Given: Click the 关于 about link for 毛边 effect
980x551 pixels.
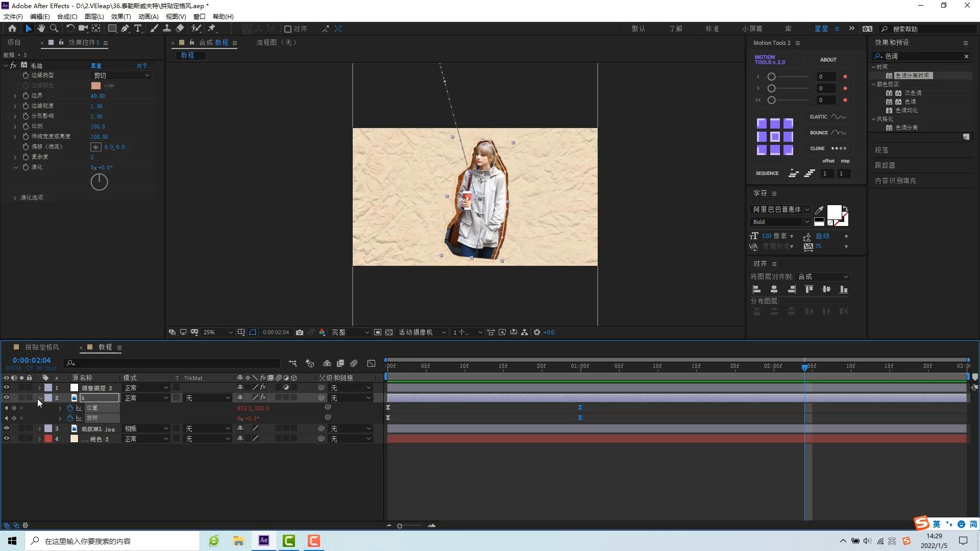Looking at the screenshot, I should (x=144, y=66).
